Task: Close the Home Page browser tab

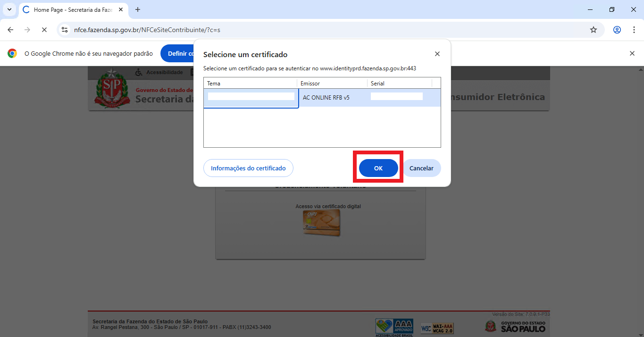Action: [121, 9]
